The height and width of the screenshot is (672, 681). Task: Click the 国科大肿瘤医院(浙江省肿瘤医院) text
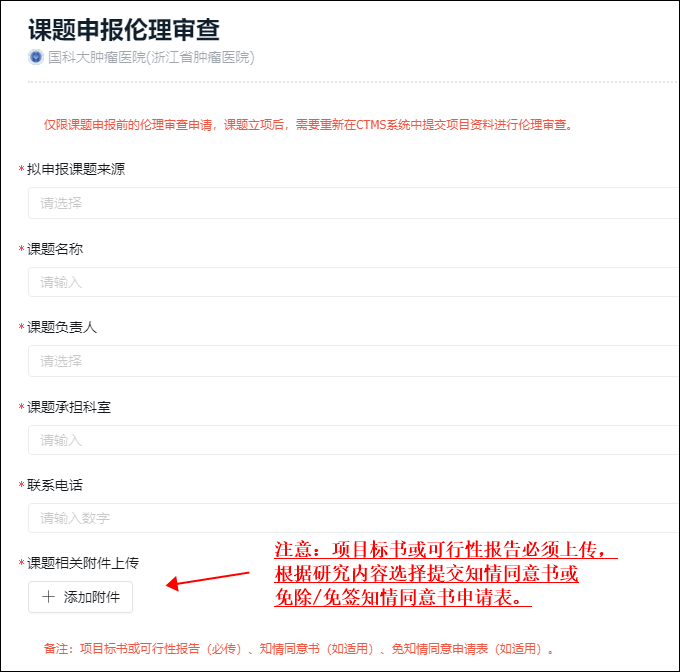[151, 57]
